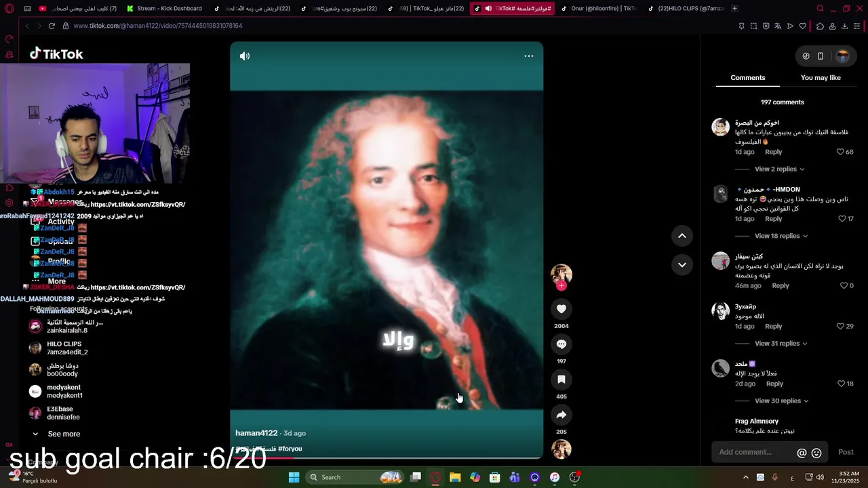
Task: Open comments via the speech bubble icon
Action: (x=561, y=344)
